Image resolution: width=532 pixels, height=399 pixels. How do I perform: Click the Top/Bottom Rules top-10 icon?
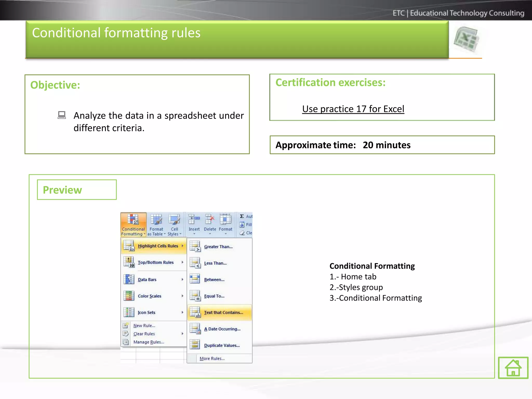pyautogui.click(x=129, y=262)
